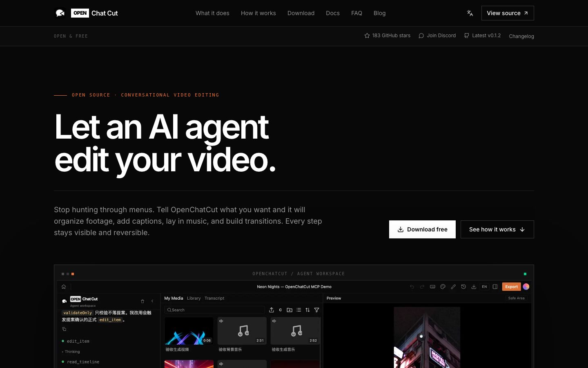Image resolution: width=588 pixels, height=368 pixels.
Task: Click the video preview canvas
Action: (427, 337)
